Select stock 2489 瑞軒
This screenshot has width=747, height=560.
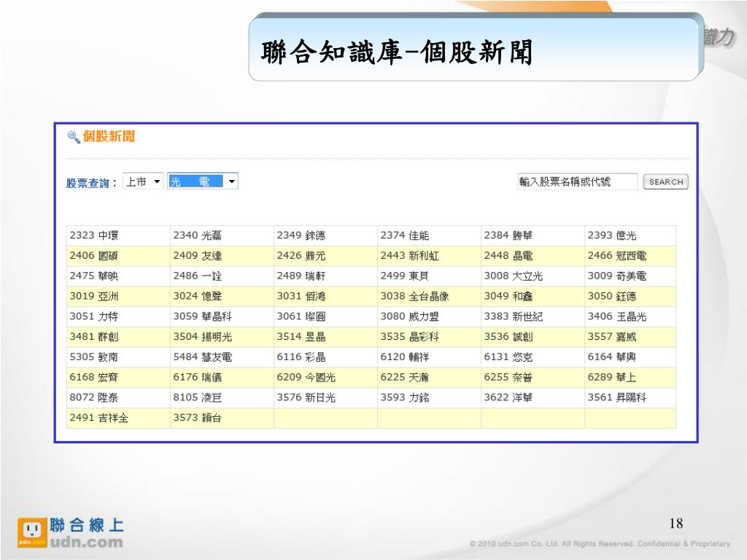301,276
